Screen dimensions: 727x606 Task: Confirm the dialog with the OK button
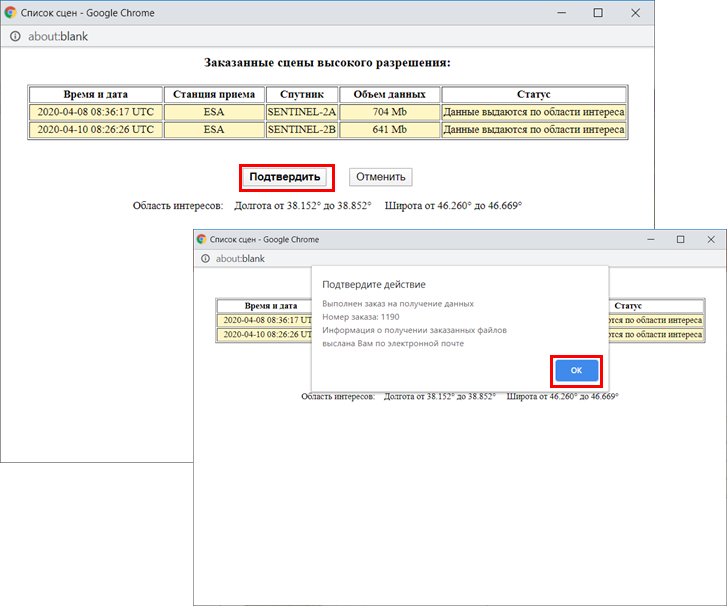coord(576,371)
